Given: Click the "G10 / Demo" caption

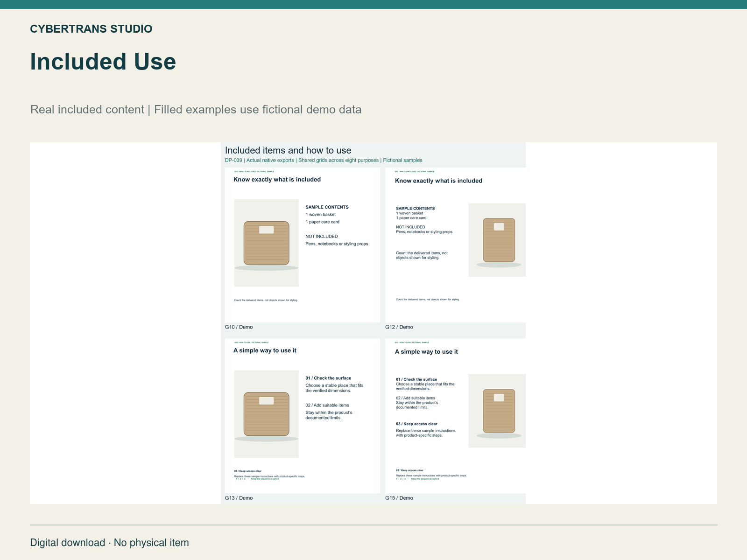Looking at the screenshot, I should pos(239,327).
